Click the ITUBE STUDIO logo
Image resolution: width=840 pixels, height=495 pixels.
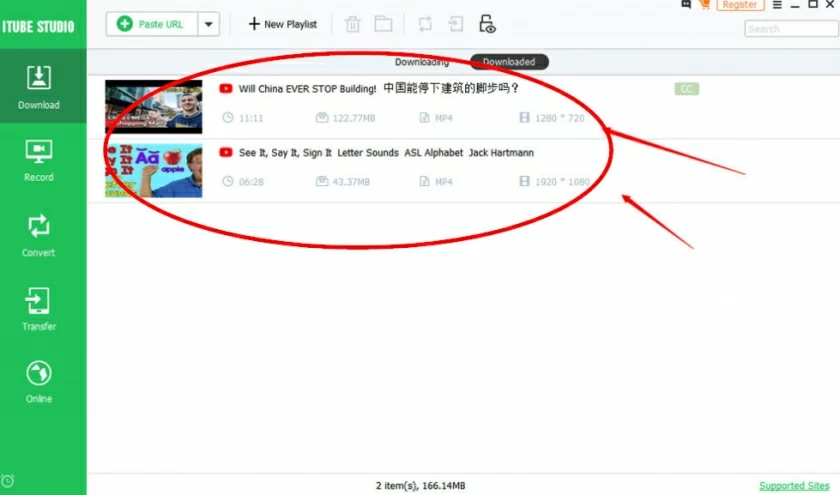point(38,27)
